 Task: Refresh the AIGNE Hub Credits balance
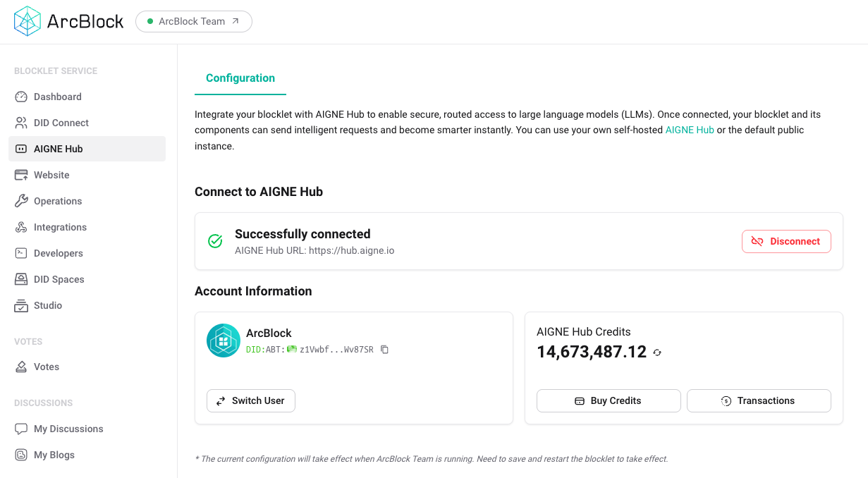coord(657,353)
